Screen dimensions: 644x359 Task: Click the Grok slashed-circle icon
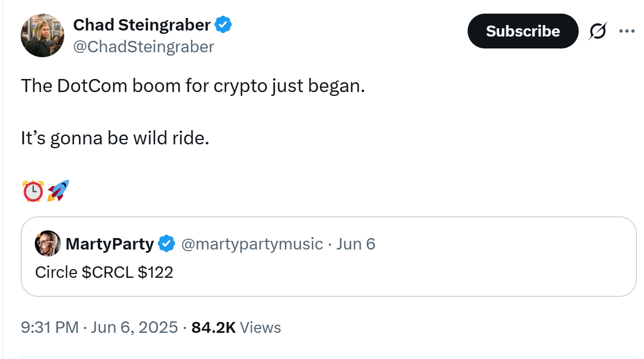(597, 32)
